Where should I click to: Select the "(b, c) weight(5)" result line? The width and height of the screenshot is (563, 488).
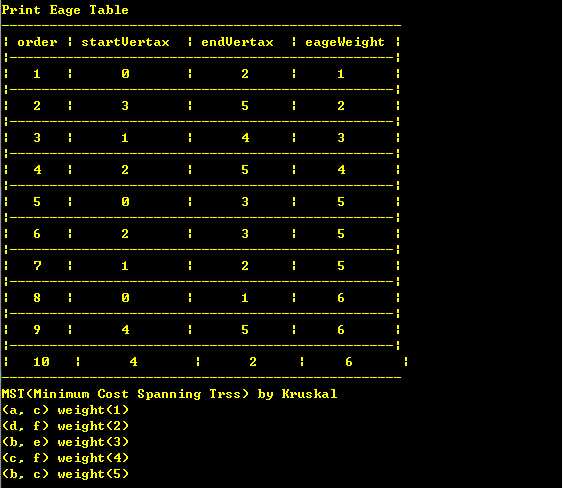click(x=65, y=474)
